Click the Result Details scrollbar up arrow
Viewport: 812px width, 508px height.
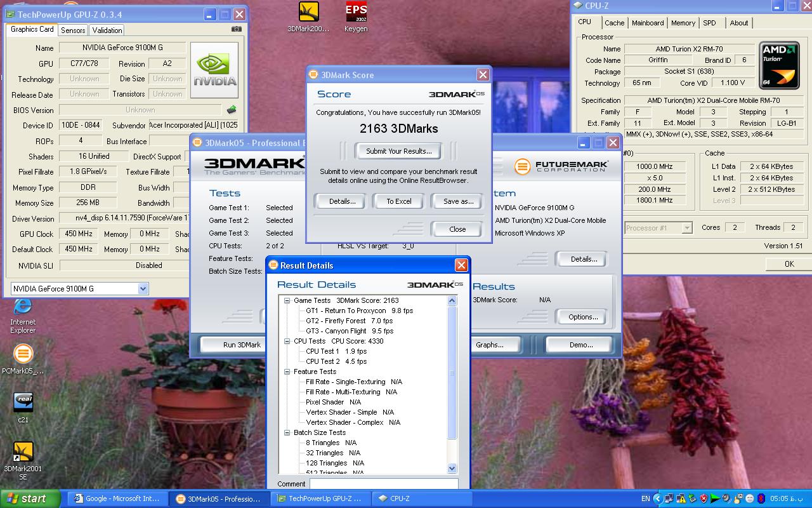[x=452, y=301]
